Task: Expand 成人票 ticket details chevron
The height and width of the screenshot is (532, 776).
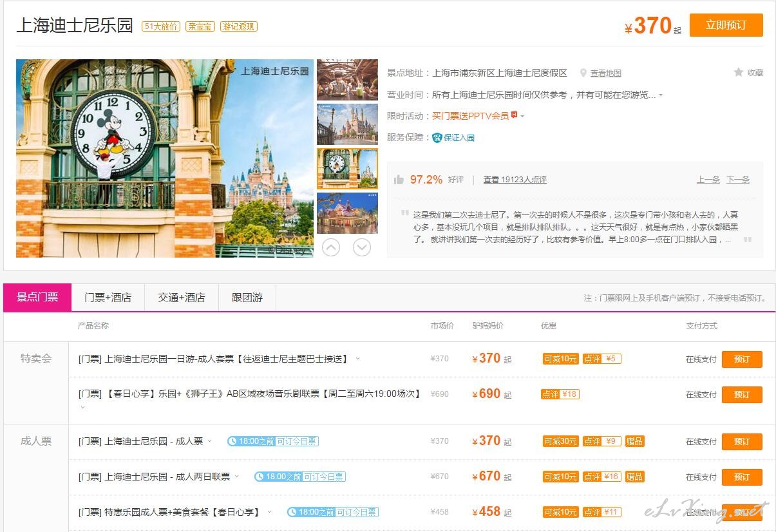Action: (210, 441)
